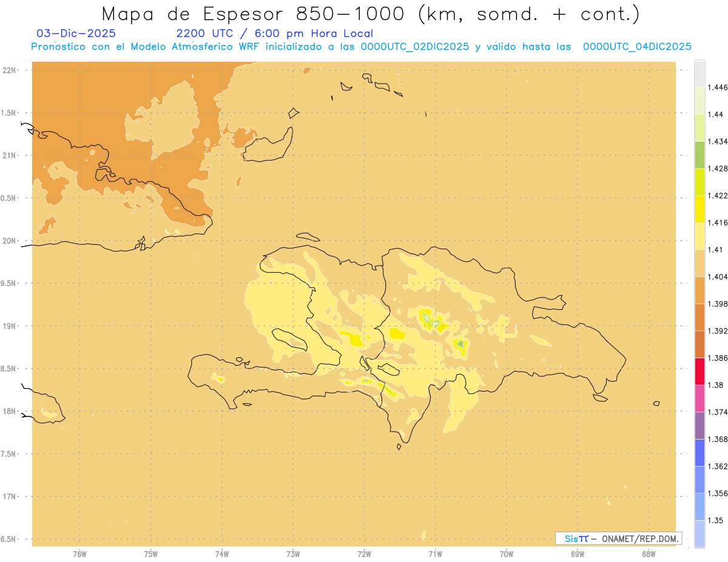Click the '69W' longitude label
Screen dimensions: 728x562
pyautogui.click(x=578, y=554)
